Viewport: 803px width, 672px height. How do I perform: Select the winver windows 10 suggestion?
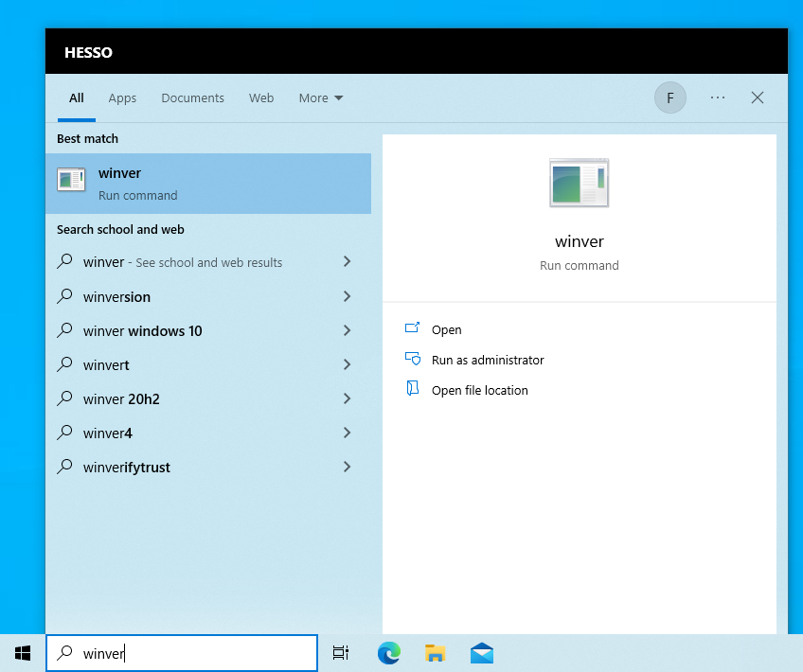click(x=208, y=330)
